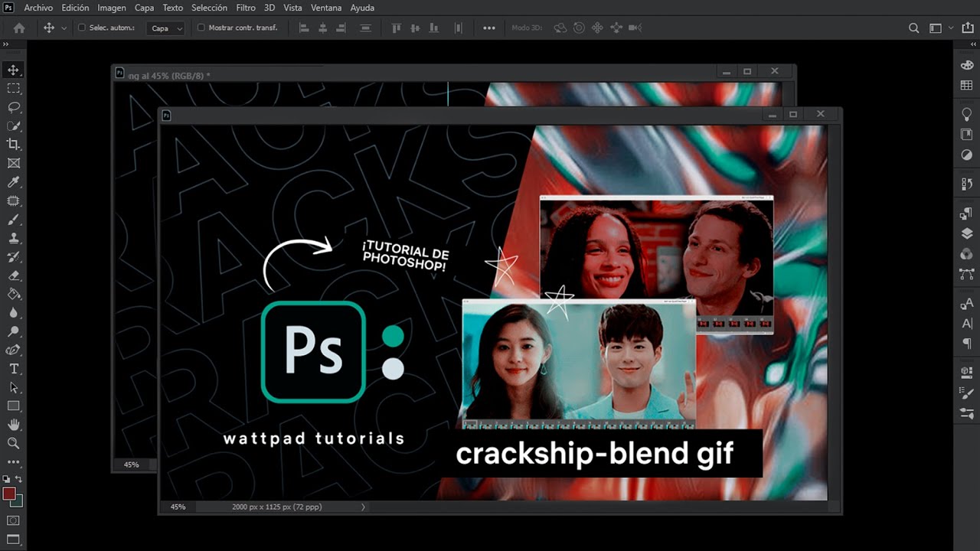This screenshot has height=551, width=980.
Task: Select the Brush tool
Action: coord(14,220)
